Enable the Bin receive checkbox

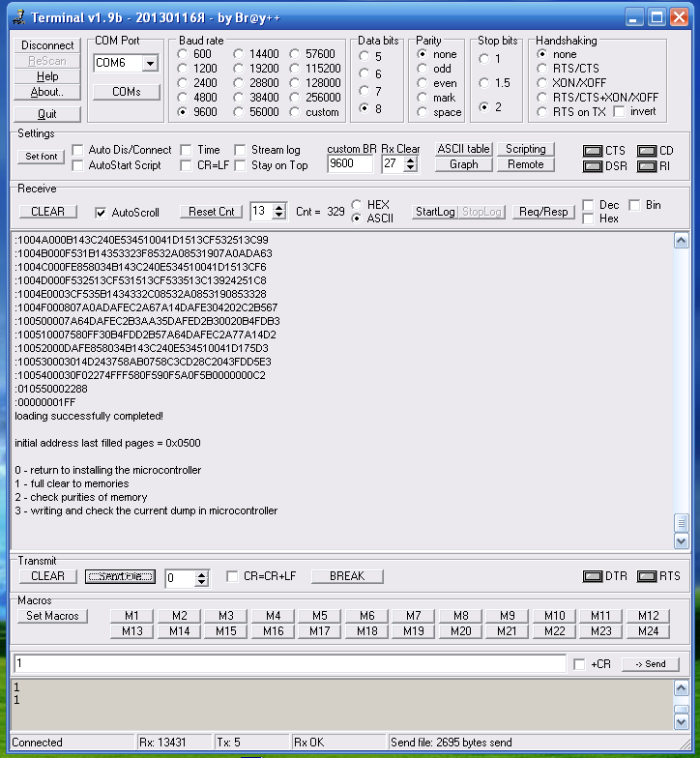point(634,205)
